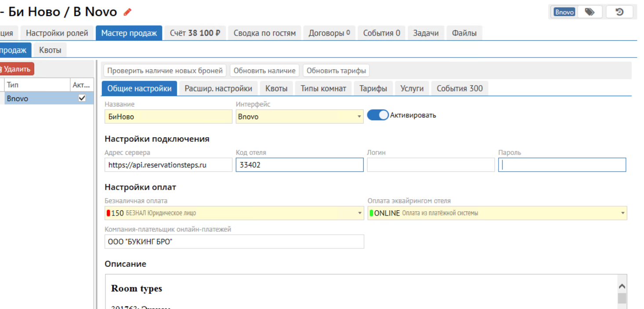Click the red Удалить button
The width and height of the screenshot is (644, 309).
(17, 69)
